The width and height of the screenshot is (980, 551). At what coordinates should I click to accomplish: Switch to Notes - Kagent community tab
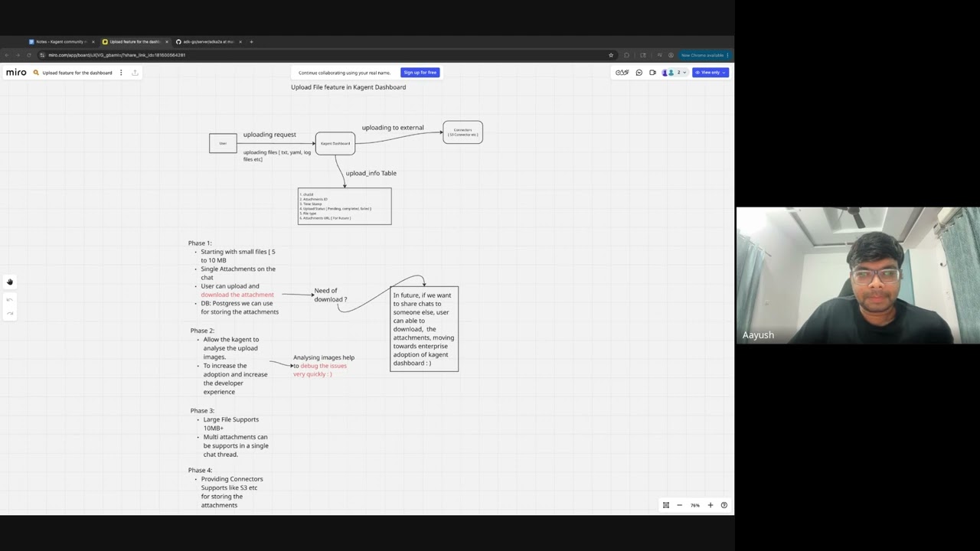61,42
